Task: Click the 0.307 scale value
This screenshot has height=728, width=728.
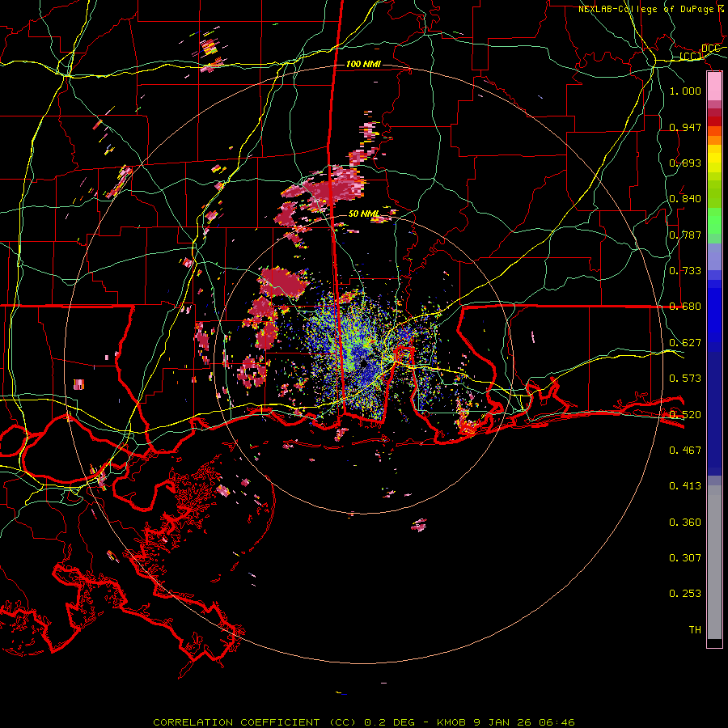Action: coord(685,557)
